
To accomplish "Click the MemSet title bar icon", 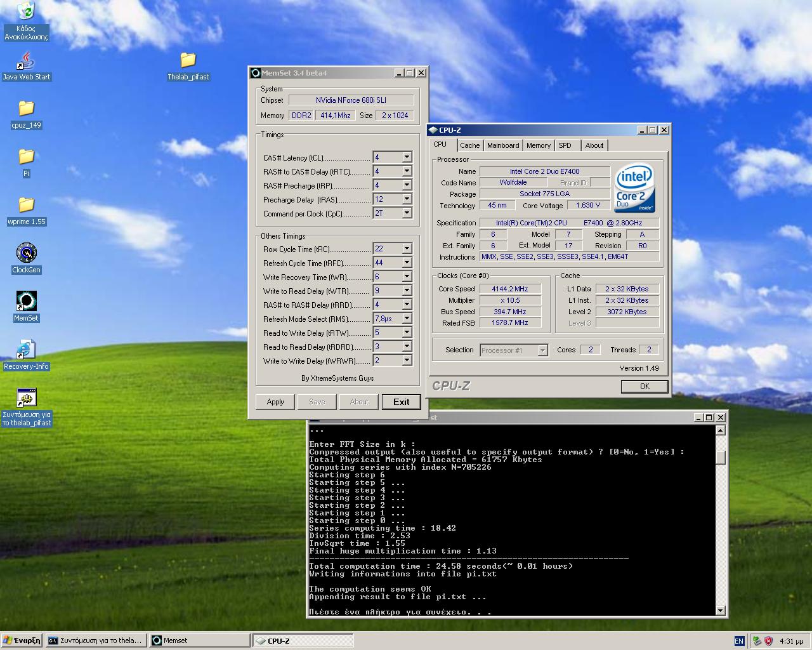I will pos(255,73).
